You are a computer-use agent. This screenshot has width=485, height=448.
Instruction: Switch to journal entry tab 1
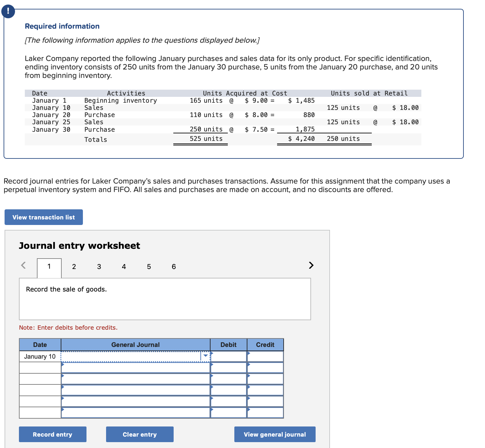49,268
